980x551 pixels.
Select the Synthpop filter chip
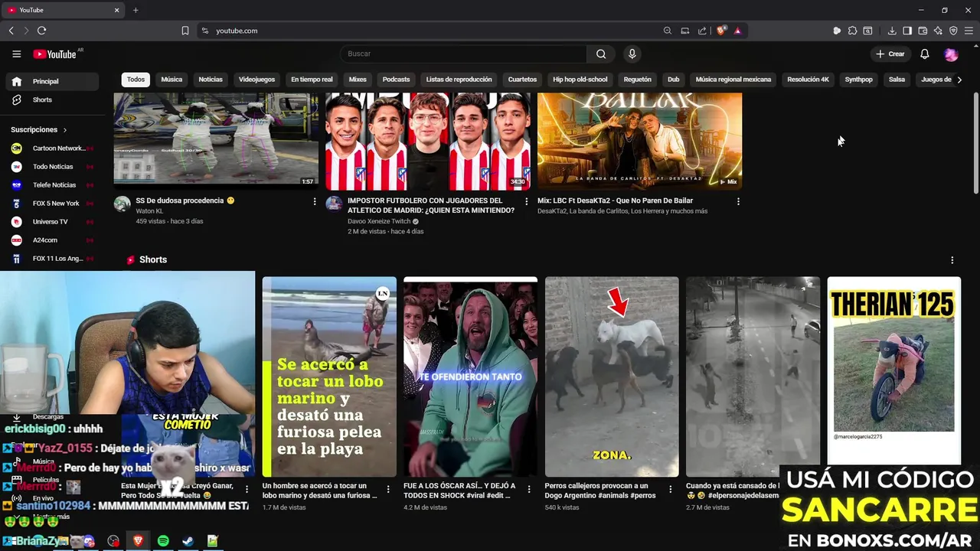(x=858, y=80)
